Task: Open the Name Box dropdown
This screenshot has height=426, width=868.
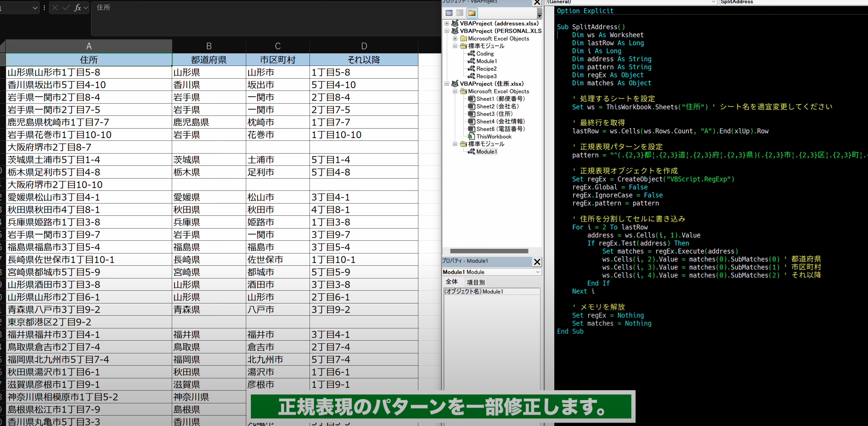Action: [x=35, y=8]
